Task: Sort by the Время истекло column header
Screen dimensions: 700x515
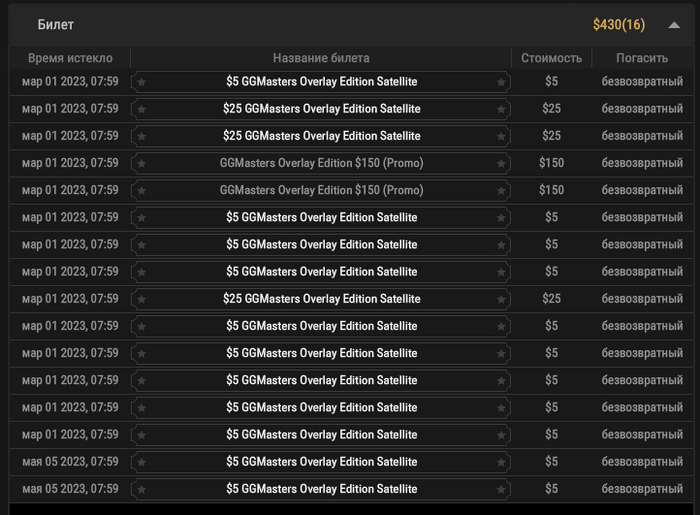Action: pyautogui.click(x=70, y=58)
